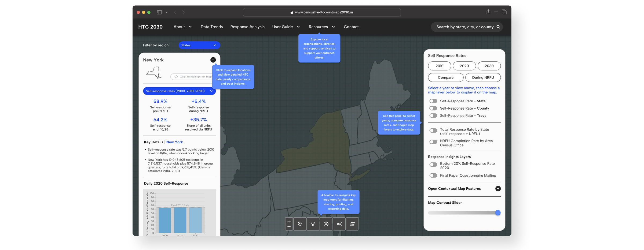644x250 pixels.
Task: Open the Response Analysis page
Action: [x=247, y=27]
